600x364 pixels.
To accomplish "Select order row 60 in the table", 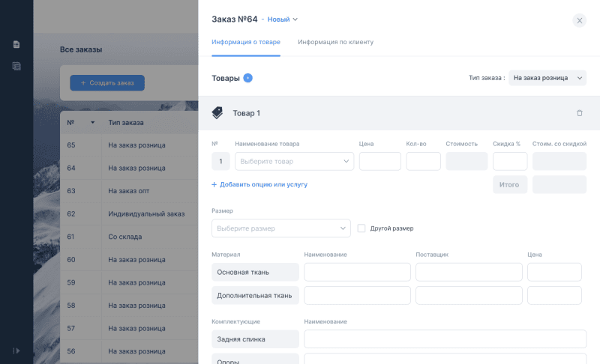I will point(129,260).
